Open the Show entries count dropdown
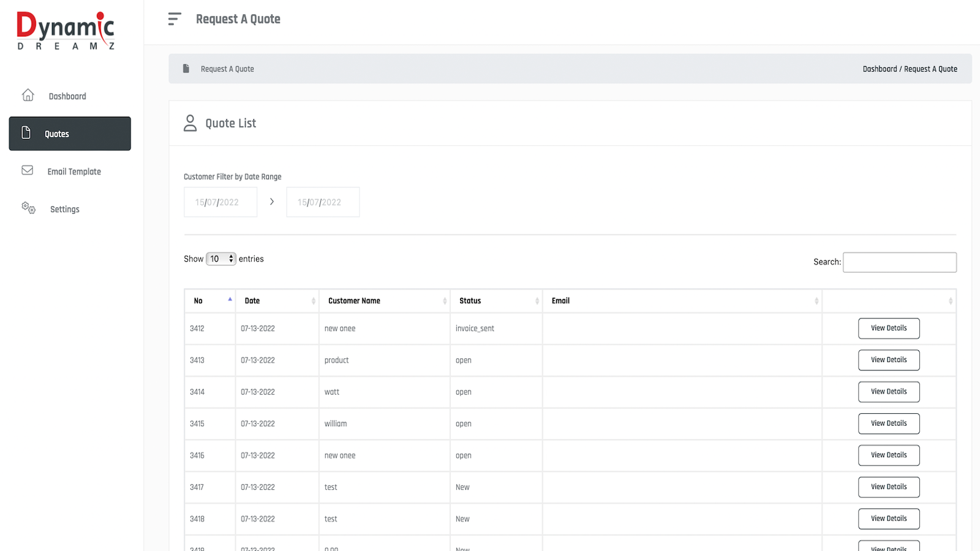 221,259
